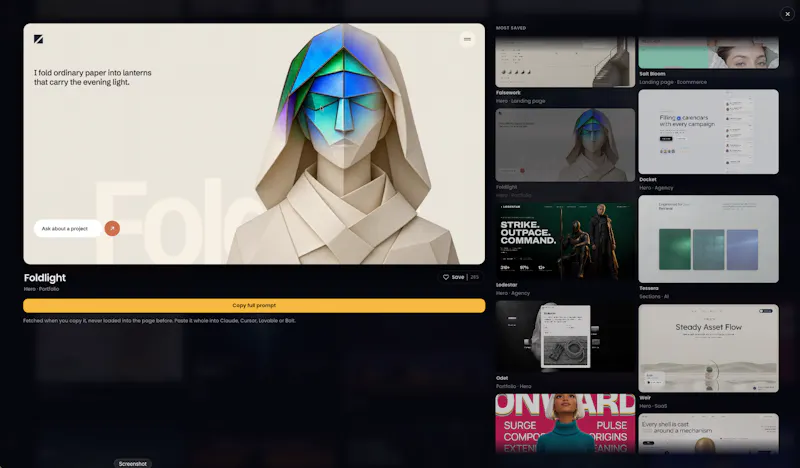Screen dimensions: 800x468
Task: Click the 'Hero · Agency' label under Docket
Action: (x=656, y=188)
